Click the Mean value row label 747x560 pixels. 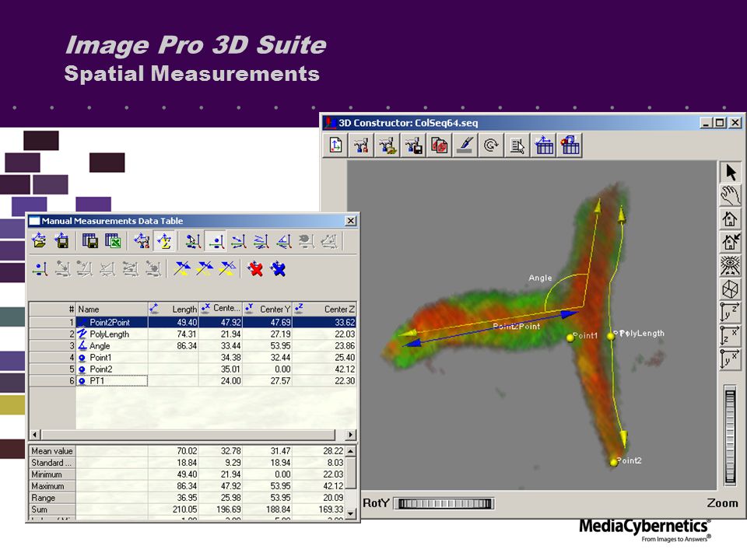[x=52, y=451]
